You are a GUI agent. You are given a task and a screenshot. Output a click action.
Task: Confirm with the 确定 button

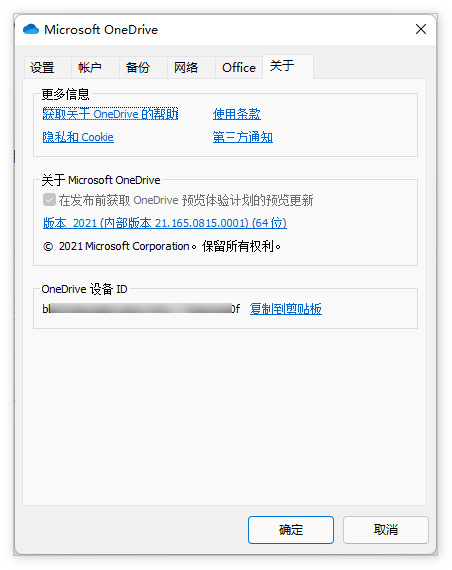tap(291, 530)
